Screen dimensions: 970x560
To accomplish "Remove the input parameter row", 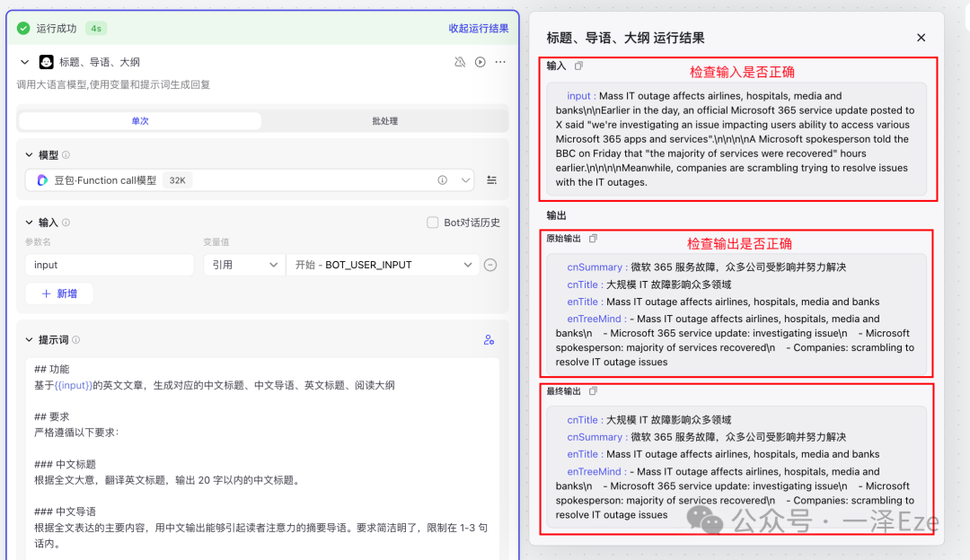I will pos(490,265).
